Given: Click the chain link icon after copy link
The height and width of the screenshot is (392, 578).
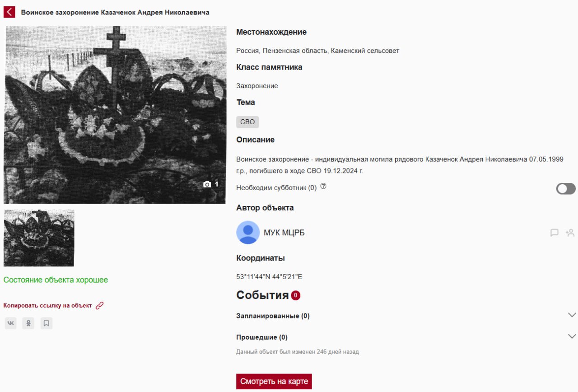Looking at the screenshot, I should [x=100, y=305].
